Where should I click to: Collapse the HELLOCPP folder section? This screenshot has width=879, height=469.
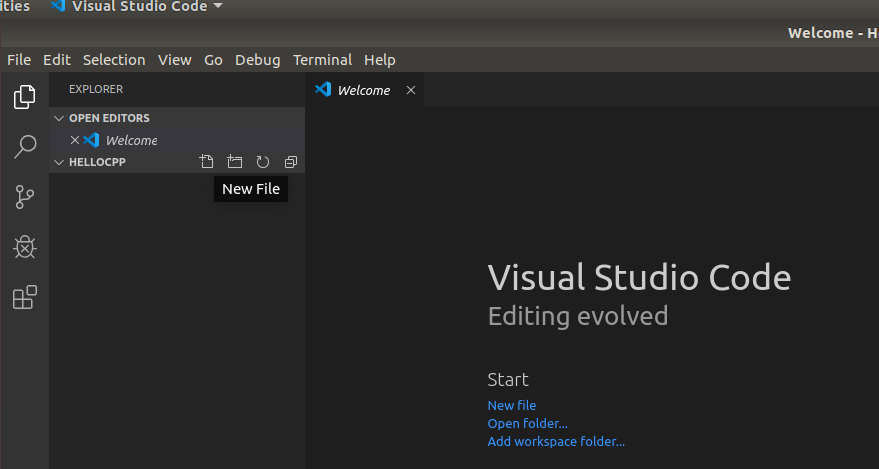coord(59,162)
